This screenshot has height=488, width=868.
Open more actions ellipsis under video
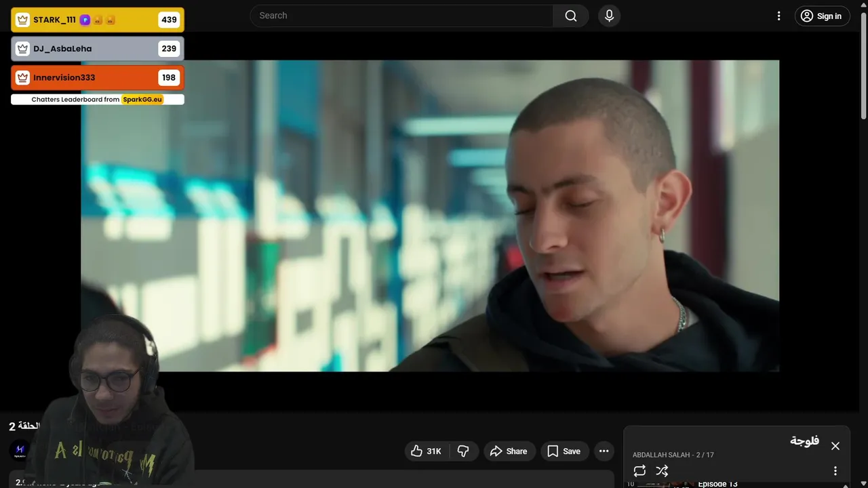coord(604,451)
